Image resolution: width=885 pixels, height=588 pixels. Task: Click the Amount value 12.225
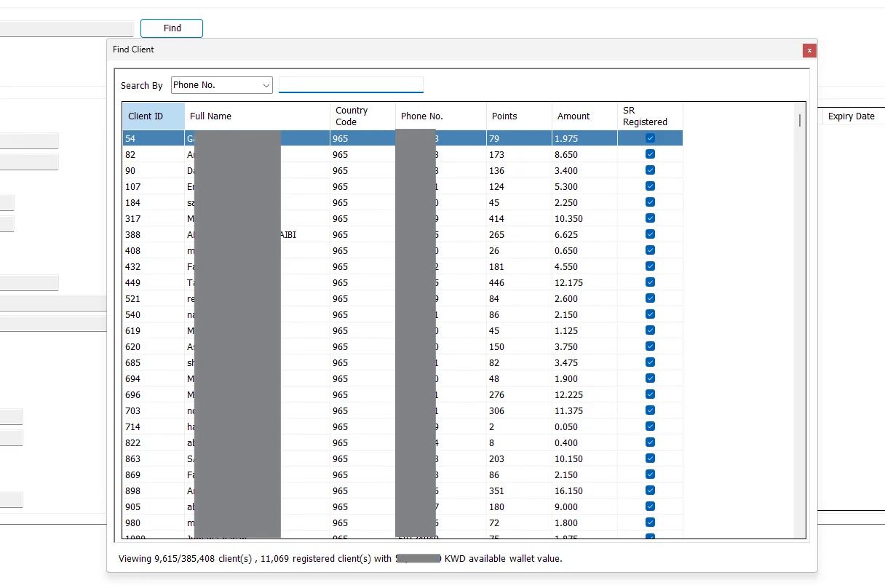point(568,394)
